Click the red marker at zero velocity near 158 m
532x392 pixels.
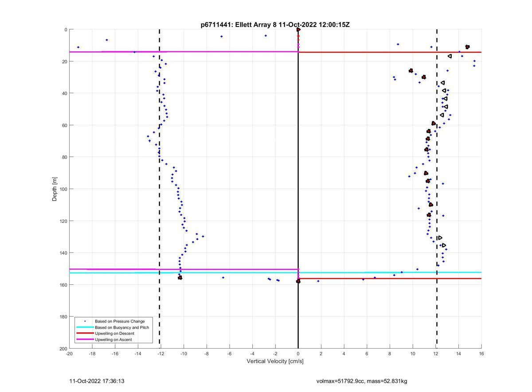[x=298, y=281]
